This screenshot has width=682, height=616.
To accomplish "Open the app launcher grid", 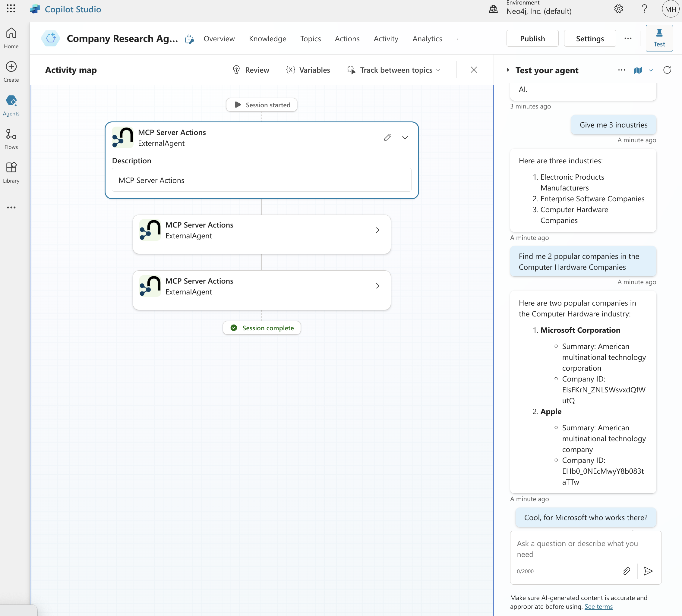I will point(11,9).
